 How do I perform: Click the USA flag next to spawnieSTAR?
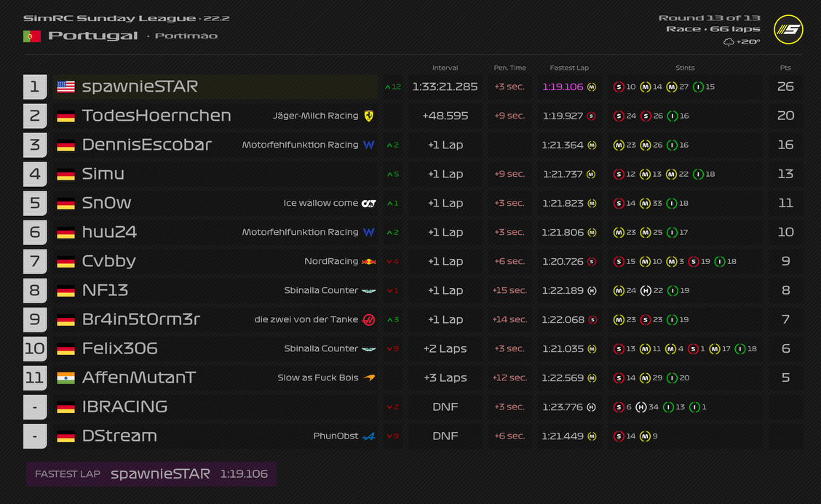(x=66, y=87)
